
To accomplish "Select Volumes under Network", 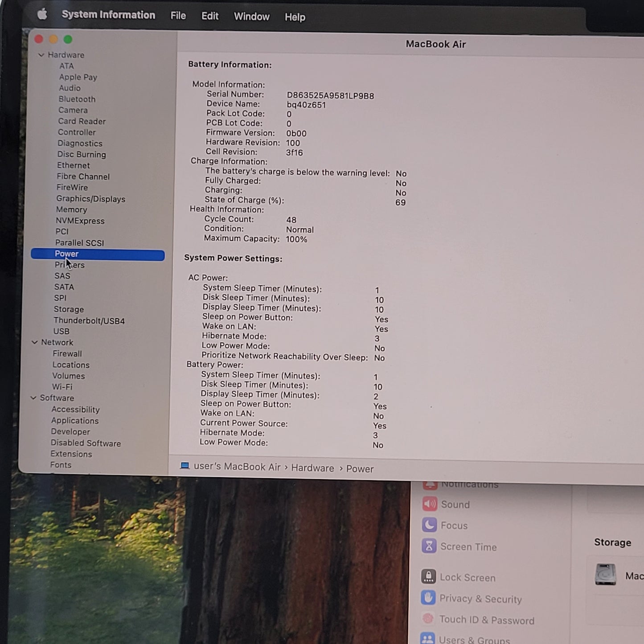I will [69, 376].
